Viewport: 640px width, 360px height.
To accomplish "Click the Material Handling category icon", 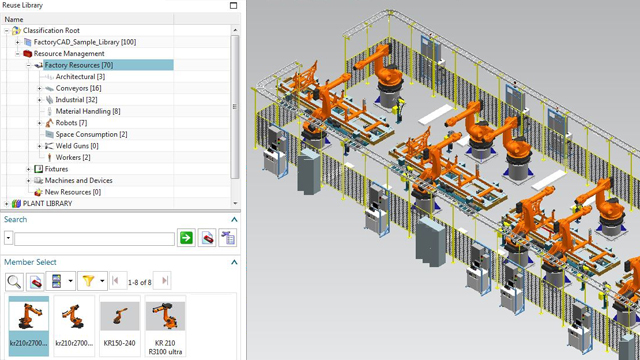I will (49, 111).
